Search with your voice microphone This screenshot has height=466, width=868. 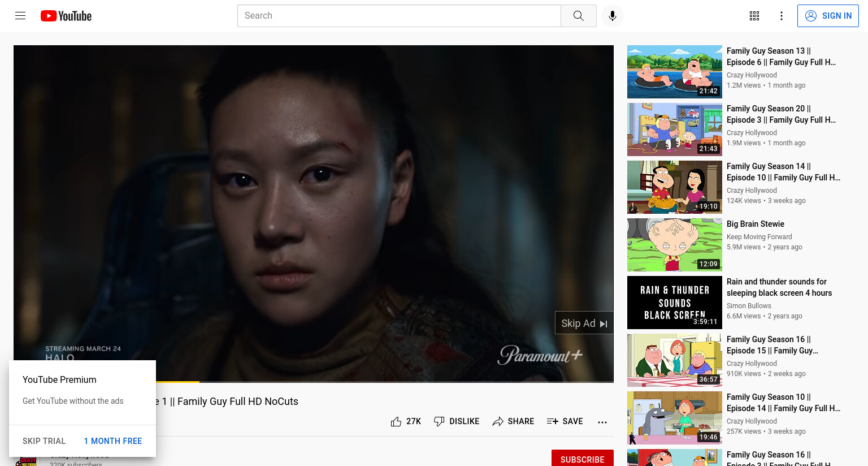click(x=613, y=16)
